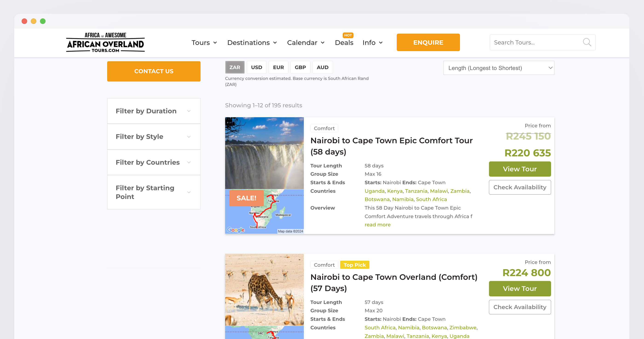The width and height of the screenshot is (644, 339).
Task: Expand Filter by Starting Point
Action: 153,192
